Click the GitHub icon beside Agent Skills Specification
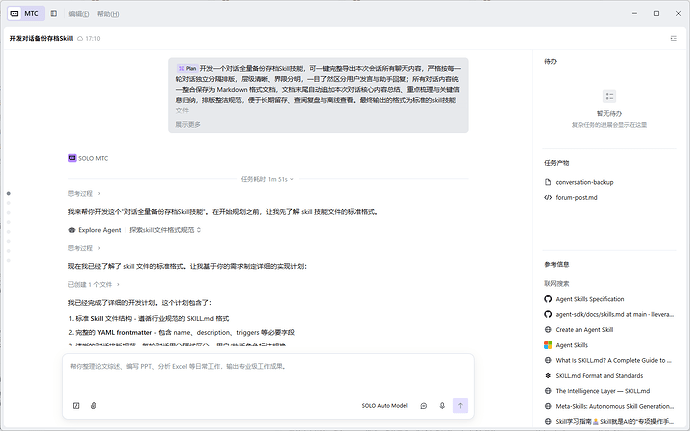 click(x=548, y=299)
